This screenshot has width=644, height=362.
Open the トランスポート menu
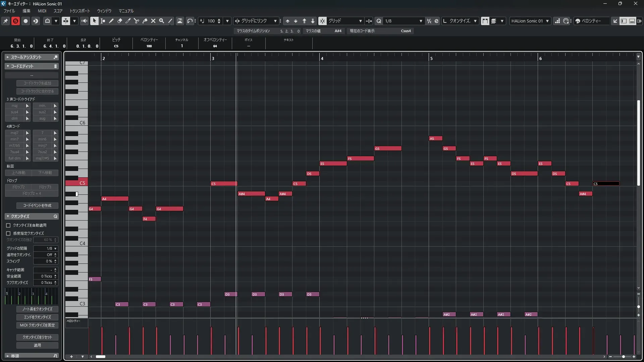click(x=79, y=11)
